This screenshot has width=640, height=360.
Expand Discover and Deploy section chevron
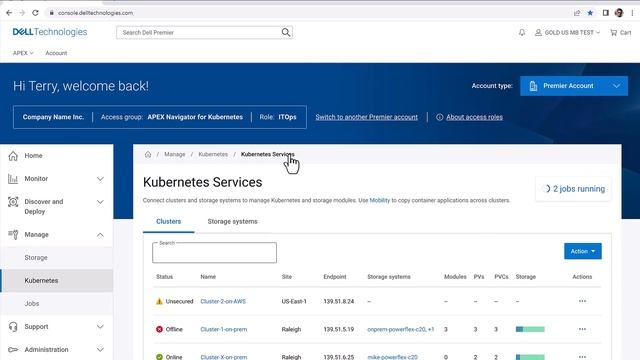point(100,202)
